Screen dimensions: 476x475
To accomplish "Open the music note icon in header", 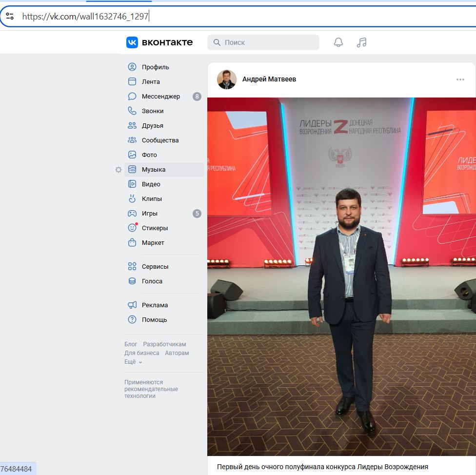I will click(x=361, y=42).
